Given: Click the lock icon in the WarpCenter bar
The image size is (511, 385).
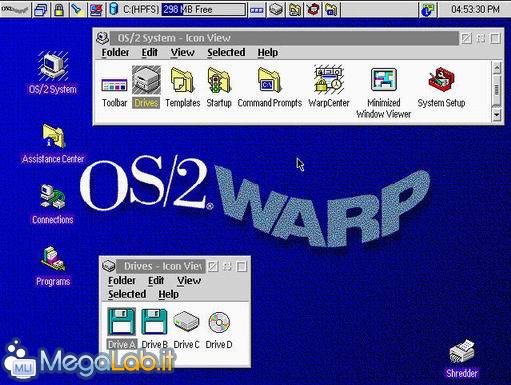Looking at the screenshot, I should click(59, 9).
